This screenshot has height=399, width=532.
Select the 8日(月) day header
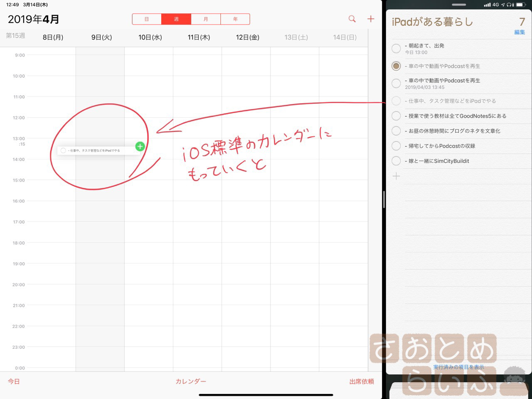tap(53, 37)
